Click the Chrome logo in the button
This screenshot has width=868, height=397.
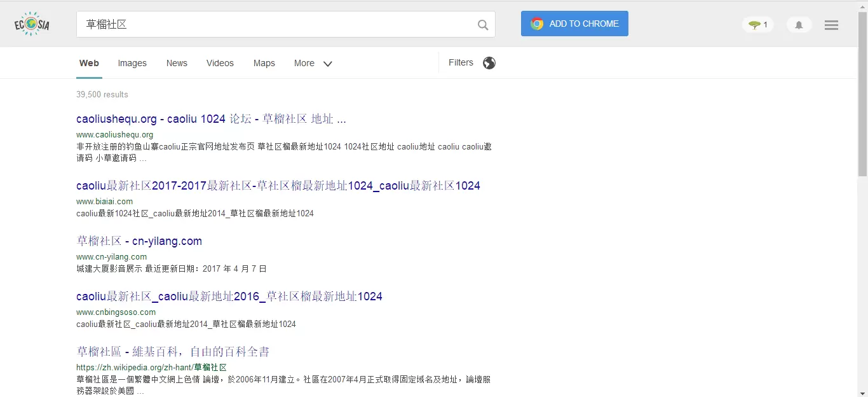[538, 24]
